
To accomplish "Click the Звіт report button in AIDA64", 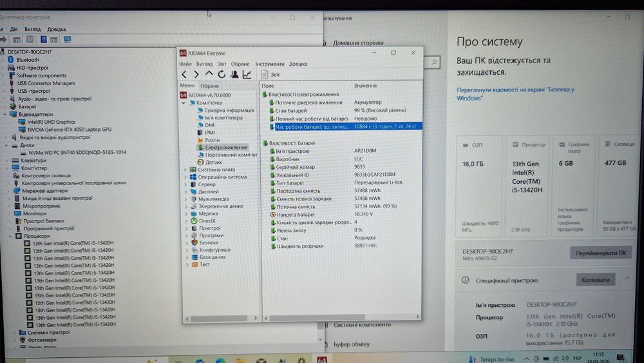I will [270, 74].
